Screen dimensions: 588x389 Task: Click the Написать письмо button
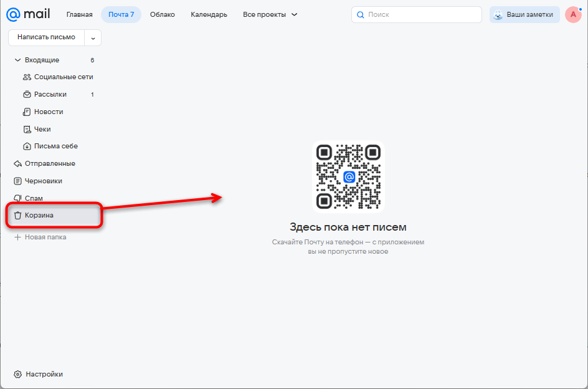tap(46, 37)
